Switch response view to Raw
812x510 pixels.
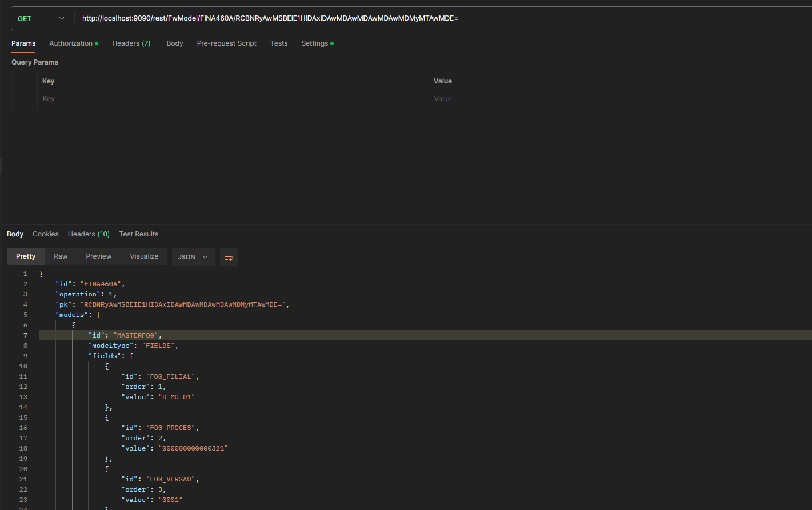click(x=61, y=256)
